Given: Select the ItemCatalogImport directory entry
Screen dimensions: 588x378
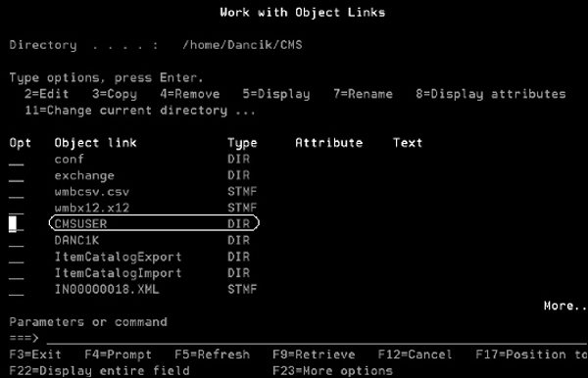Looking at the screenshot, I should [119, 273].
